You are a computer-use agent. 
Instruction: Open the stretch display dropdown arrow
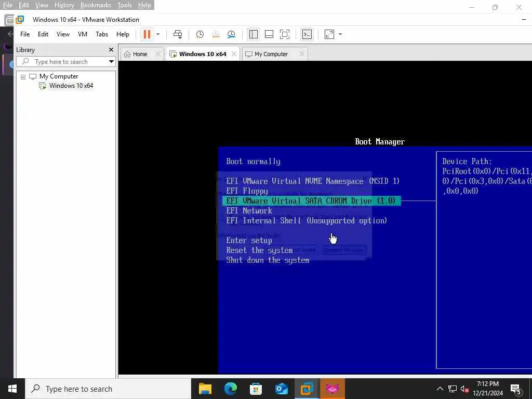pyautogui.click(x=340, y=34)
